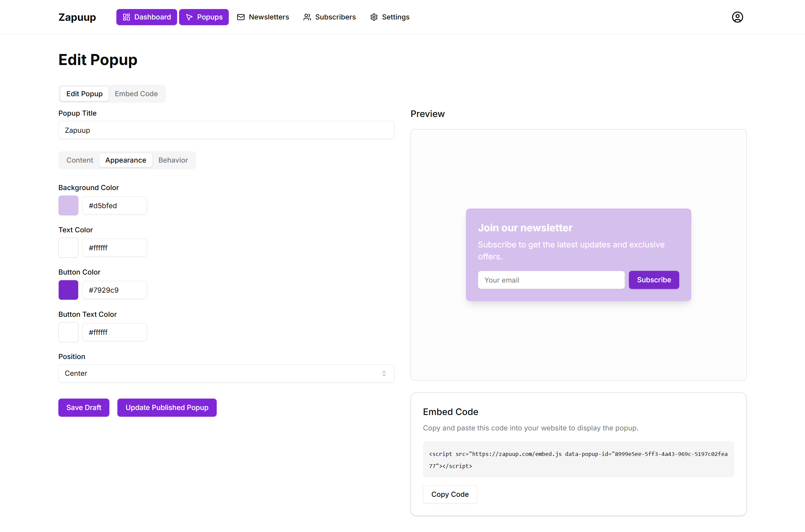Viewport: 805px width, 532px height.
Task: Click the Save Draft button
Action: tap(84, 408)
